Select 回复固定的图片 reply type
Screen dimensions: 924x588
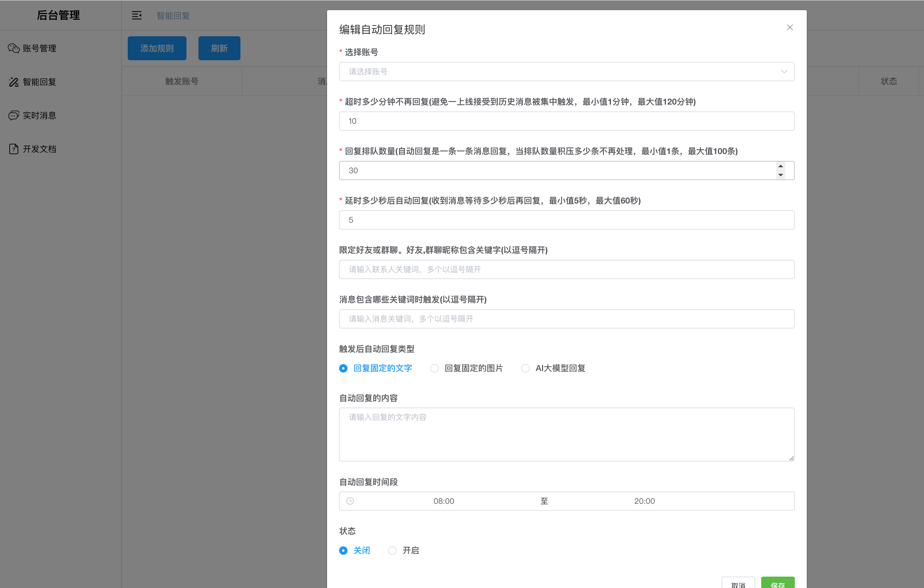point(466,368)
